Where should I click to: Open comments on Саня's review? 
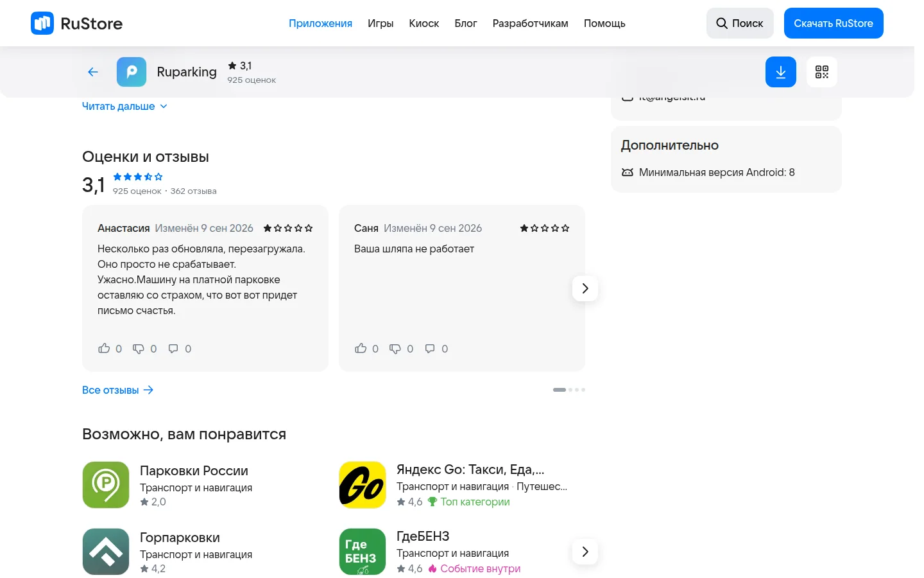(430, 349)
